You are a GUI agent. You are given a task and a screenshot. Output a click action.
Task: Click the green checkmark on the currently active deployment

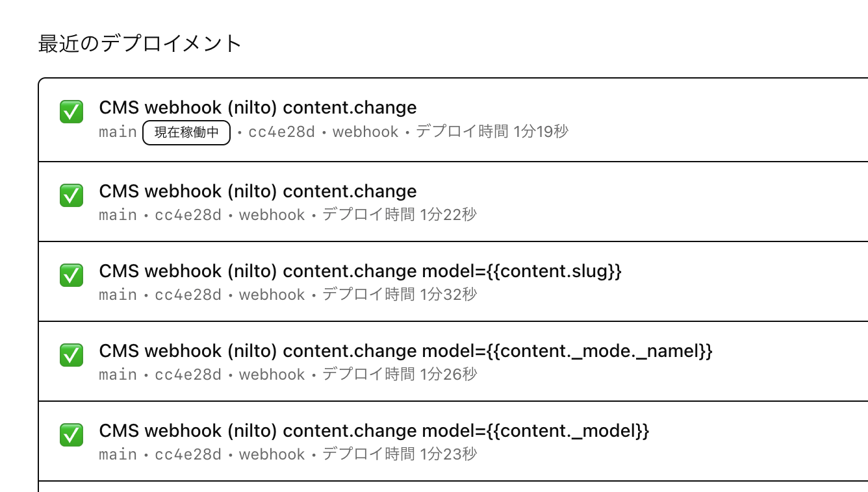coord(71,112)
